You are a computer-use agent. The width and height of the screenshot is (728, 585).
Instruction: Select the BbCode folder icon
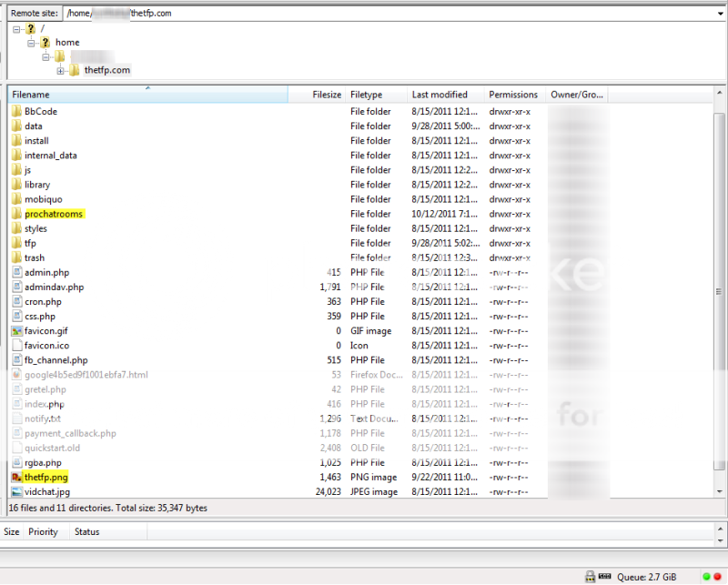[16, 111]
